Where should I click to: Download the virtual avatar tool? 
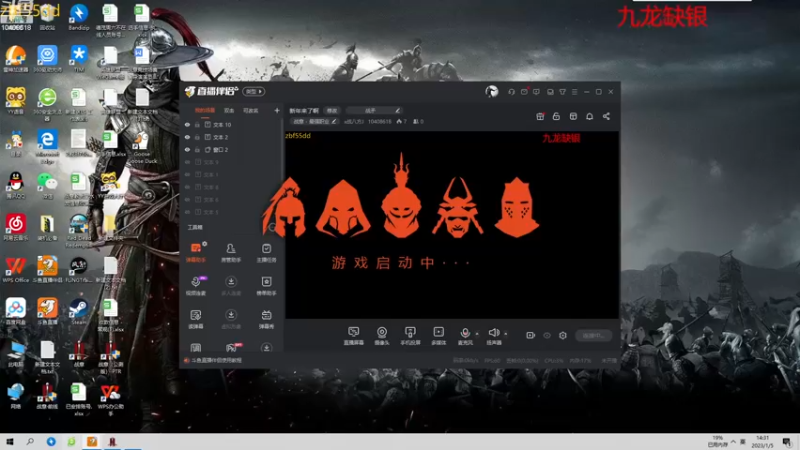pos(231,319)
